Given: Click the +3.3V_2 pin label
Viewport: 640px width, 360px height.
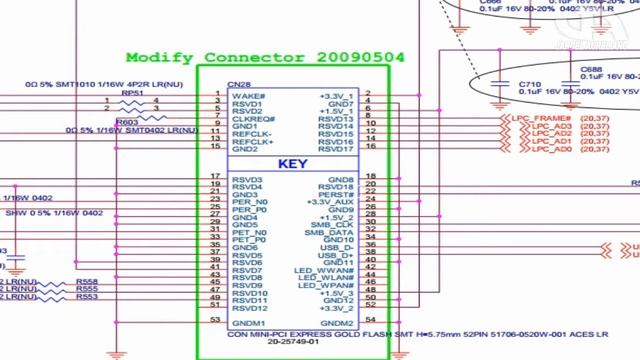Looking at the screenshot, I should click(x=337, y=308).
